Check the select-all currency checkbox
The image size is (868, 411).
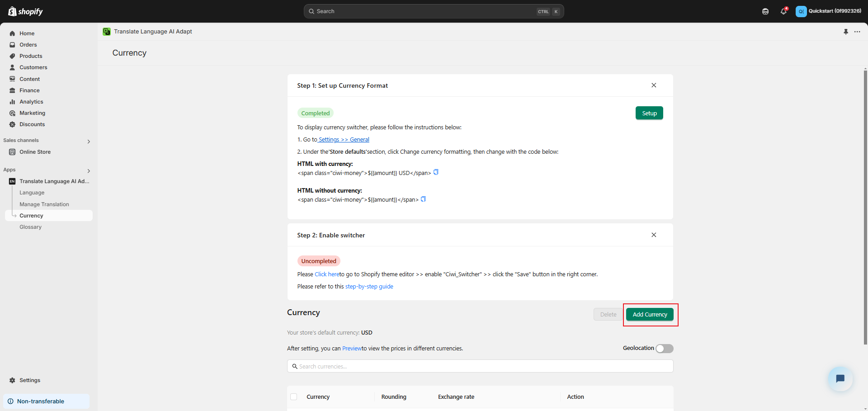[294, 397]
